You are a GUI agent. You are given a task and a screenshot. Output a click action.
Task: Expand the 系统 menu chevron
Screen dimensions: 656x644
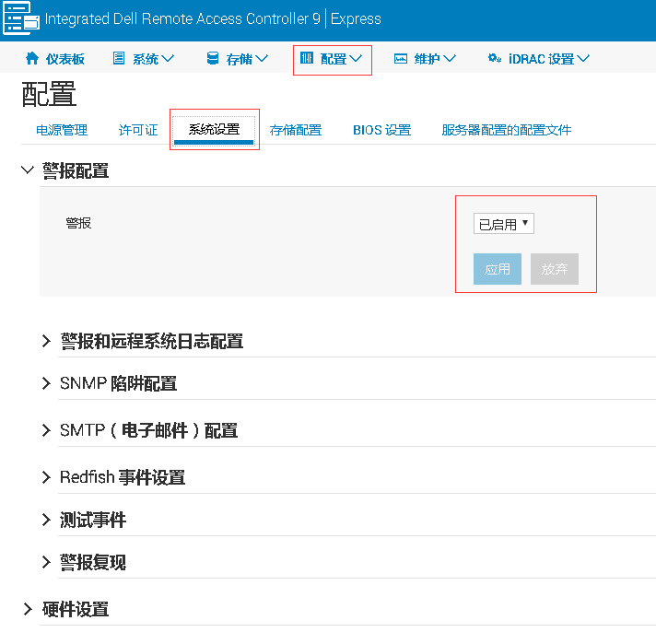point(168,59)
